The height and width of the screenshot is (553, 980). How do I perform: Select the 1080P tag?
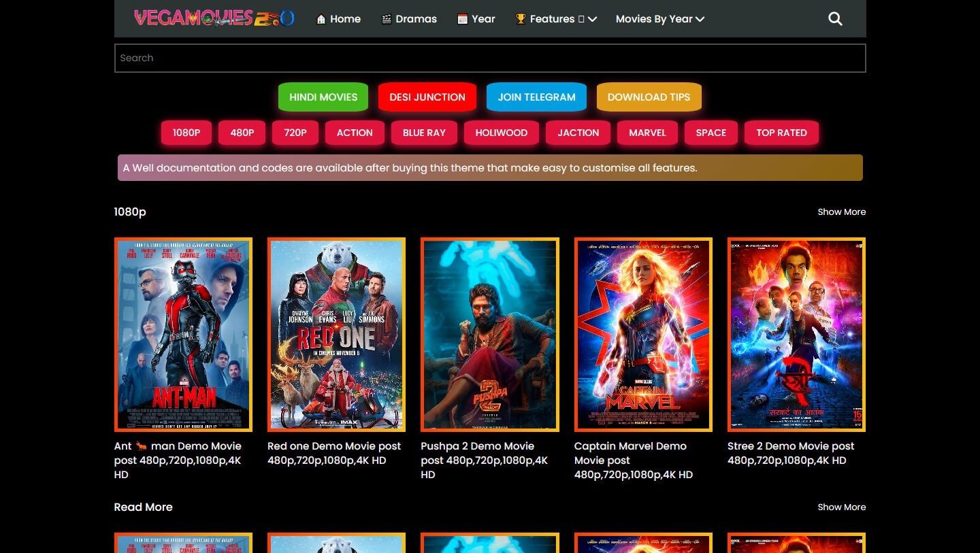click(x=186, y=133)
